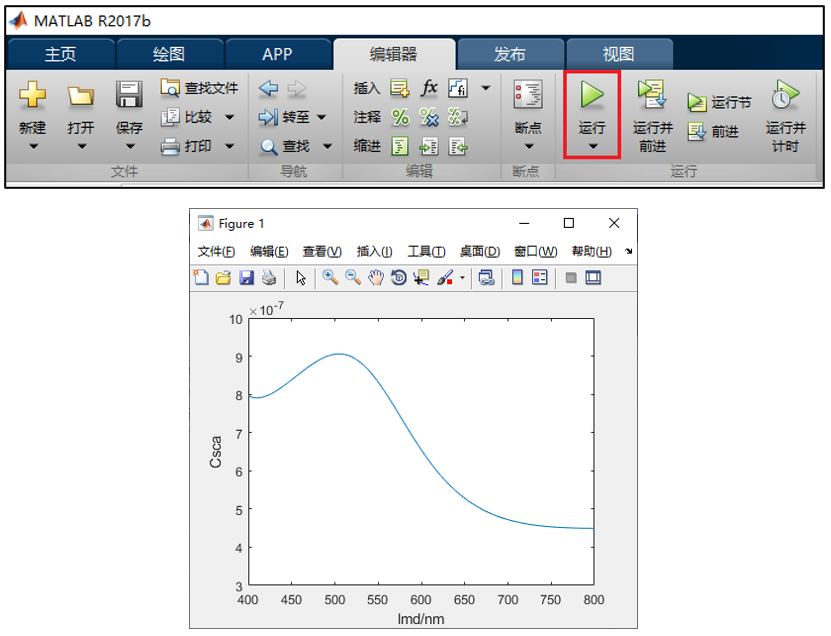Click the peak of the blue Csca curve
Image resolution: width=831 pixels, height=636 pixels.
(339, 354)
